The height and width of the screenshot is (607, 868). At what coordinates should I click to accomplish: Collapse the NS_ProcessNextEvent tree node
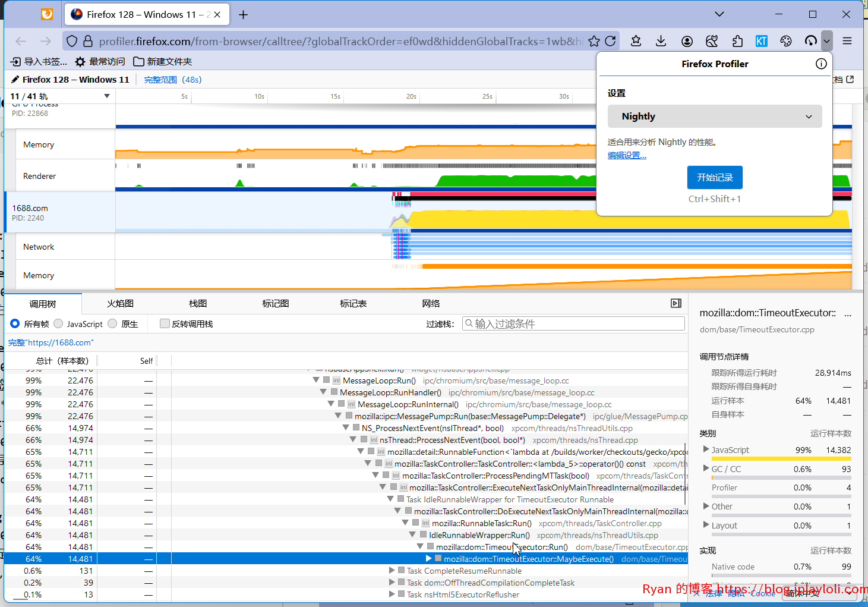point(346,428)
